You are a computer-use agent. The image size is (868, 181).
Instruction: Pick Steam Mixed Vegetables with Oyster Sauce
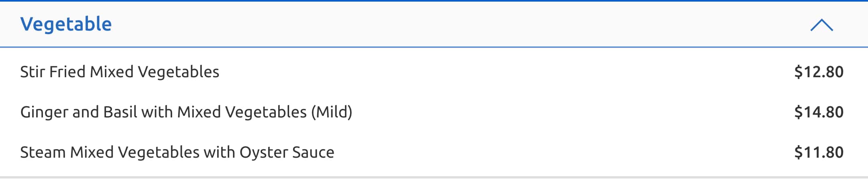click(177, 152)
